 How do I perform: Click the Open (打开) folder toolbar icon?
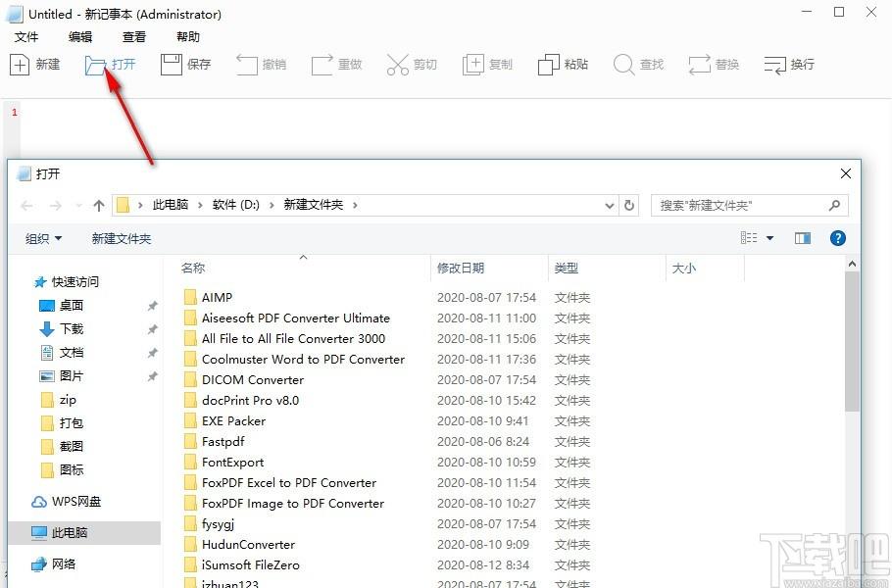pyautogui.click(x=96, y=65)
